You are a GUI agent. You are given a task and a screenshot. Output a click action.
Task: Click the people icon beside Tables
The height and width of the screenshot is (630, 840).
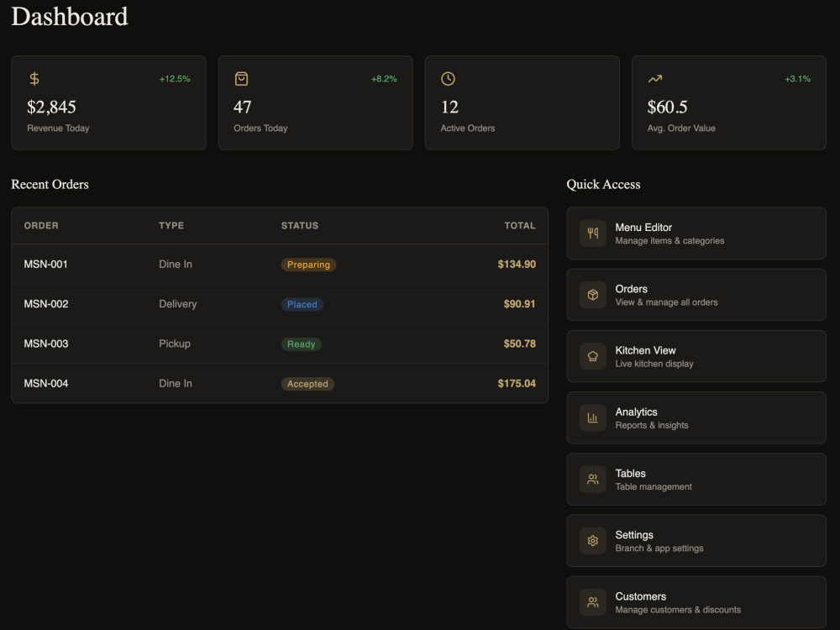coord(592,480)
